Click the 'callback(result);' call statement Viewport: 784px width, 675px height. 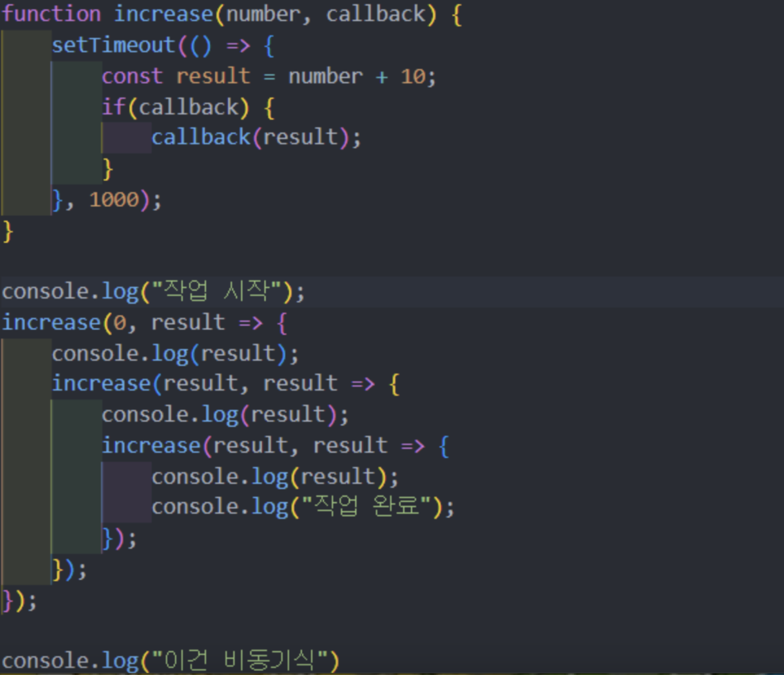click(x=256, y=138)
